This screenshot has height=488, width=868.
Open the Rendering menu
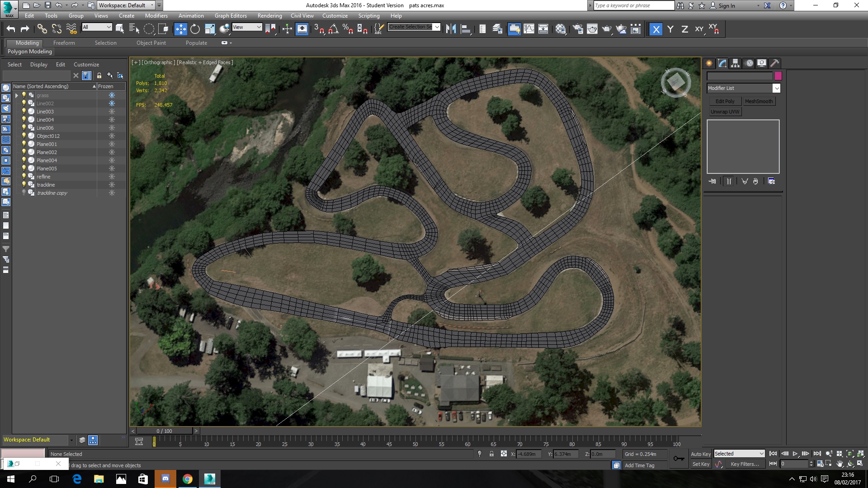(269, 16)
